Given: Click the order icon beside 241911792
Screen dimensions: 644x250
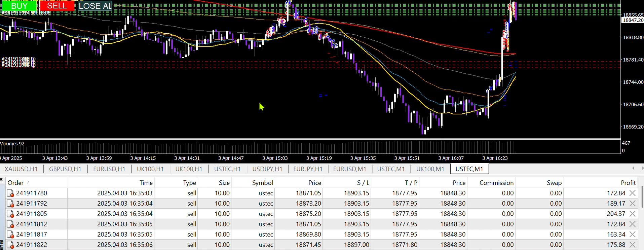Looking at the screenshot, I should pos(10,204).
